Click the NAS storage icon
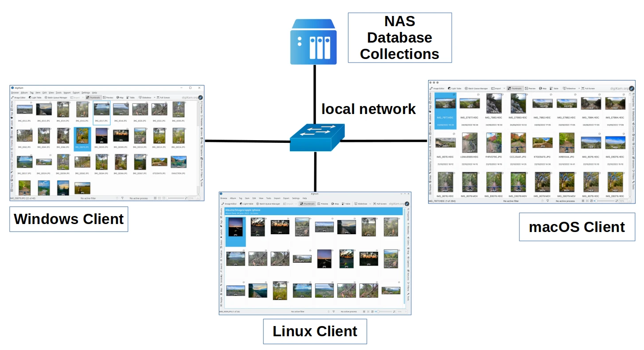Screen dimensions: 644x350 [314, 42]
